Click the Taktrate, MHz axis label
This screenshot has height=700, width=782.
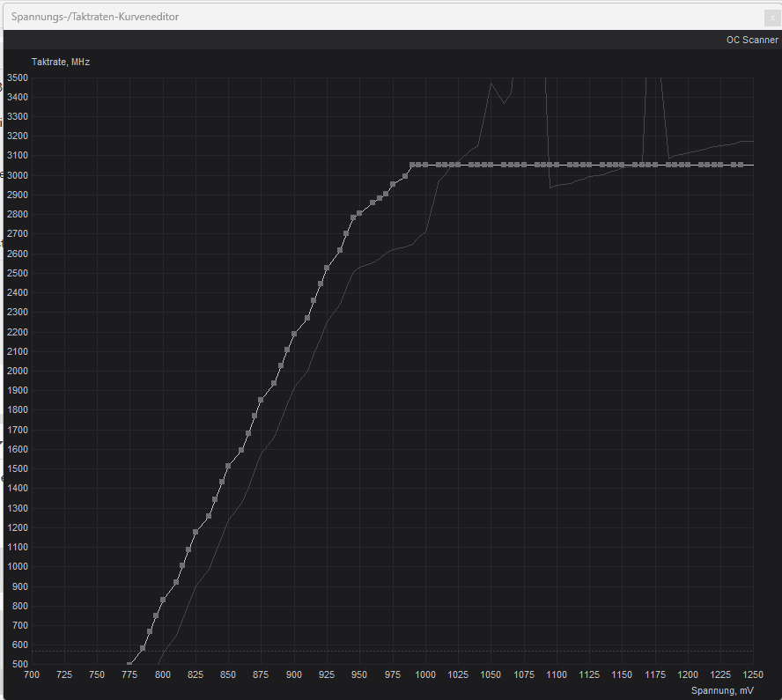(x=61, y=62)
